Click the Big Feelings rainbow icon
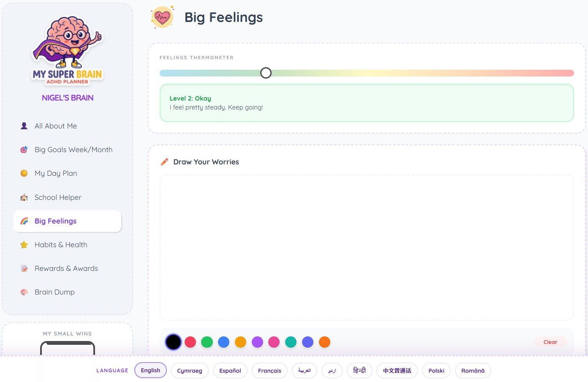The image size is (588, 382). click(x=24, y=221)
